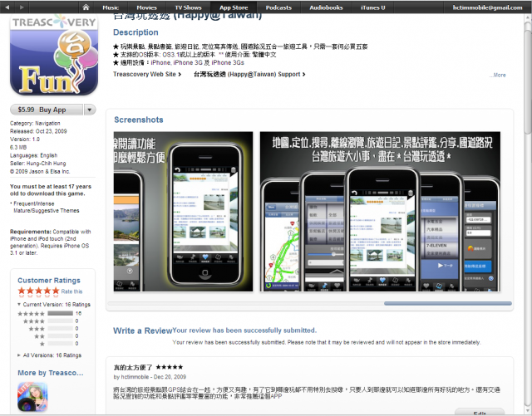Click the Rate this stars
This screenshot has height=416, width=532.
(x=38, y=291)
